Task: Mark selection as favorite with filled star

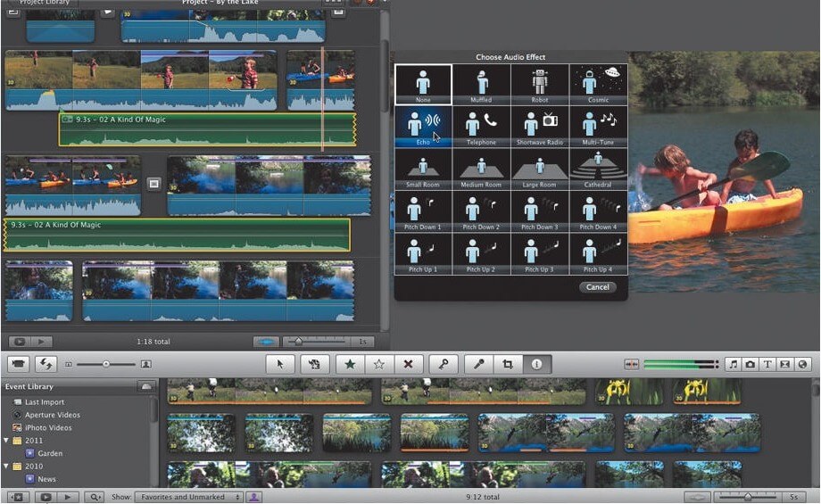Action: click(x=350, y=364)
